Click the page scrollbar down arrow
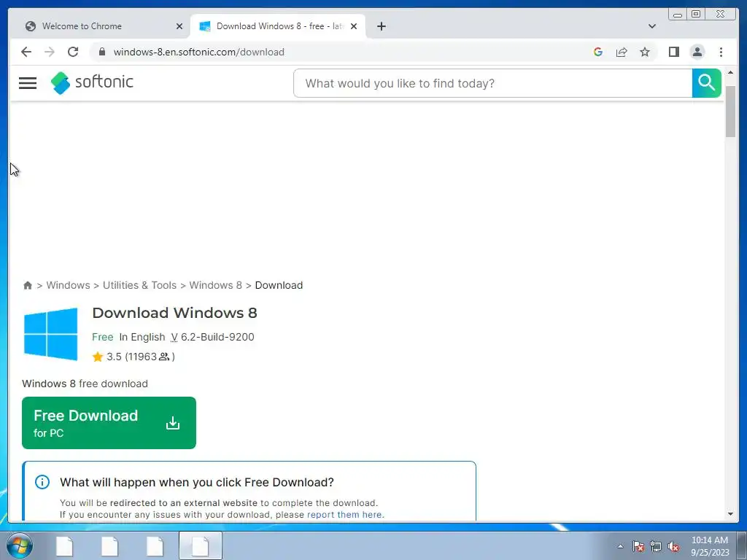Viewport: 747px width, 560px height. point(730,514)
